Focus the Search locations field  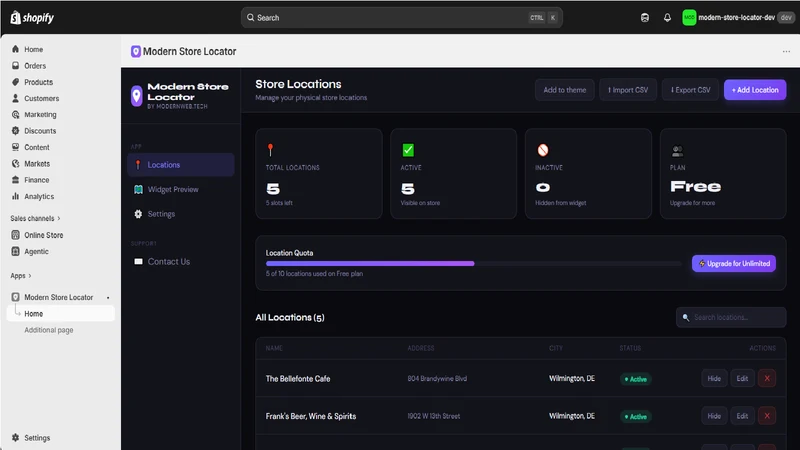click(731, 317)
